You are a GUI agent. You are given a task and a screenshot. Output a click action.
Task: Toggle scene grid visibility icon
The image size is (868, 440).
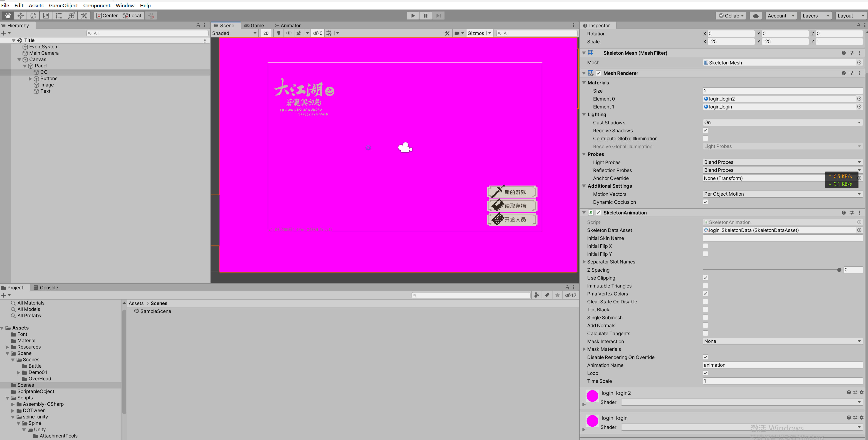[x=329, y=33]
